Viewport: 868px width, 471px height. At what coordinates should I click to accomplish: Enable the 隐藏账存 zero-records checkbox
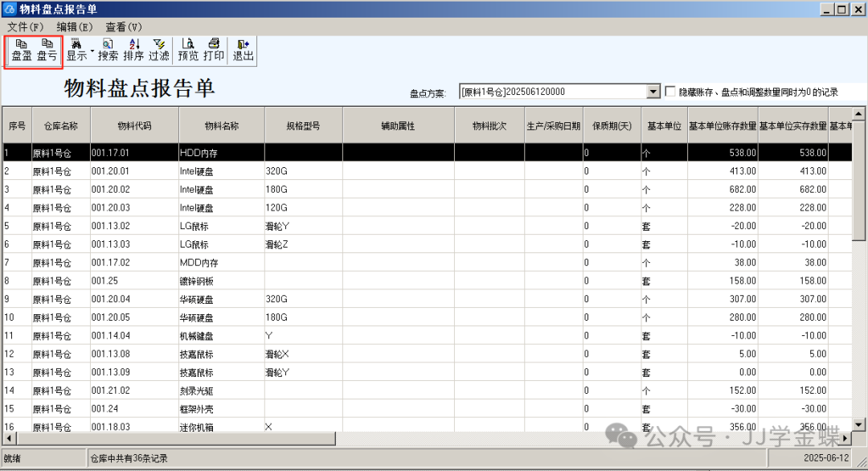(x=670, y=92)
